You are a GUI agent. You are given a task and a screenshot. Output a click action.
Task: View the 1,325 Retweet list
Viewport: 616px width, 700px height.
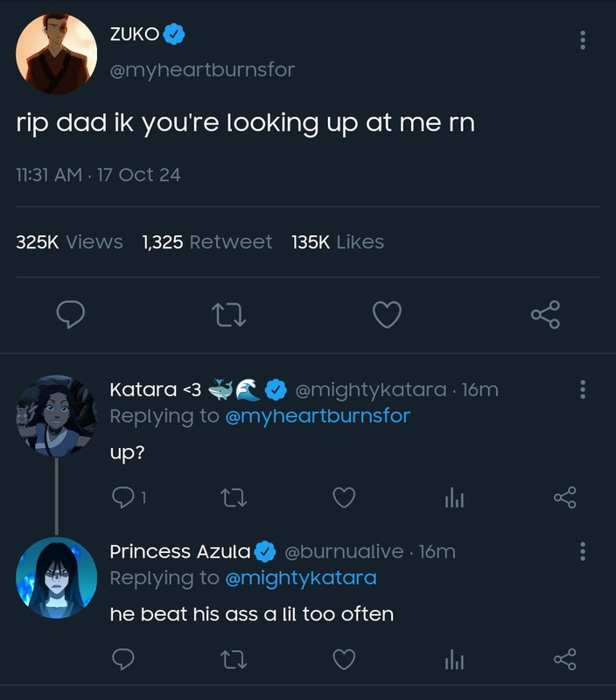click(x=206, y=242)
